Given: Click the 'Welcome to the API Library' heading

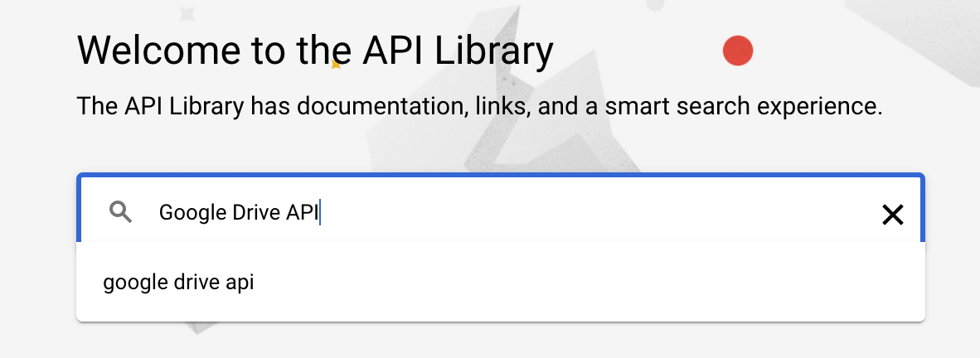Looking at the screenshot, I should click(x=315, y=51).
